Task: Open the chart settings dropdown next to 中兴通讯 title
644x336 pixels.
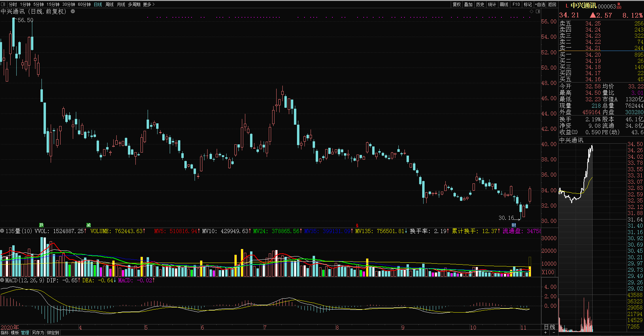Action: tap(73, 11)
